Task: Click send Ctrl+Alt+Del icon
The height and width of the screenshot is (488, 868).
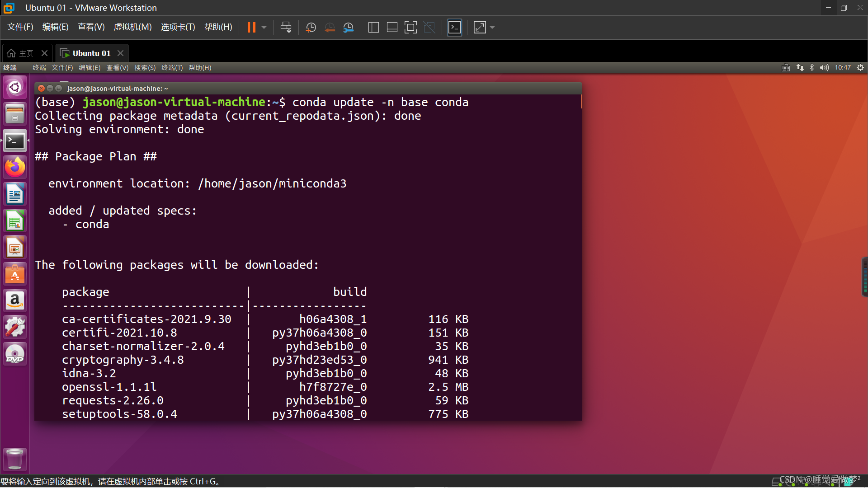Action: coord(286,28)
